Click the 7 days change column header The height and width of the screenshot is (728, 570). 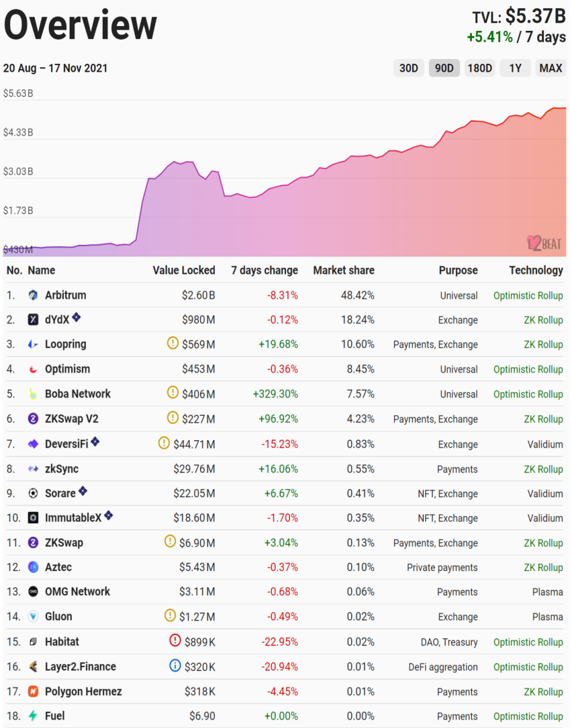pyautogui.click(x=265, y=270)
